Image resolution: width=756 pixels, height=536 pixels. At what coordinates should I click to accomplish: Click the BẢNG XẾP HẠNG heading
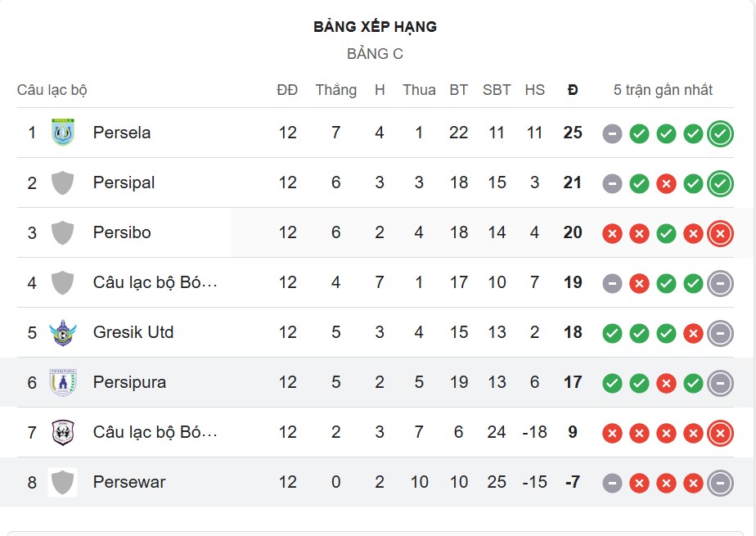(x=375, y=27)
